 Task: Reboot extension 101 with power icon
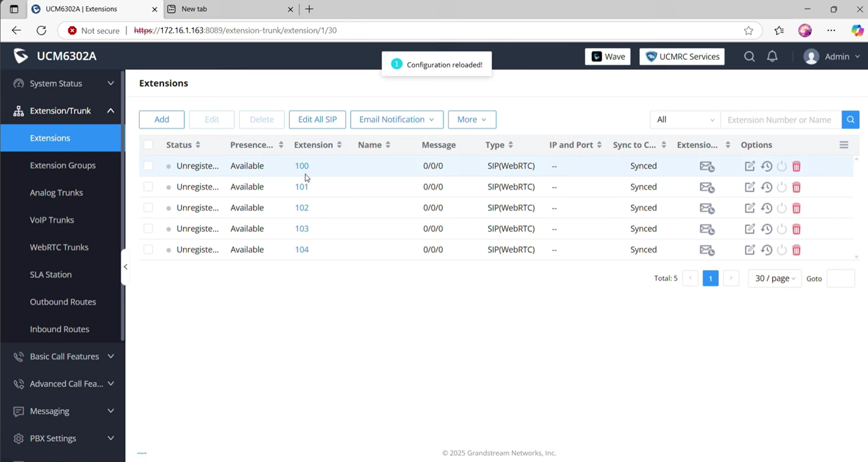782,187
